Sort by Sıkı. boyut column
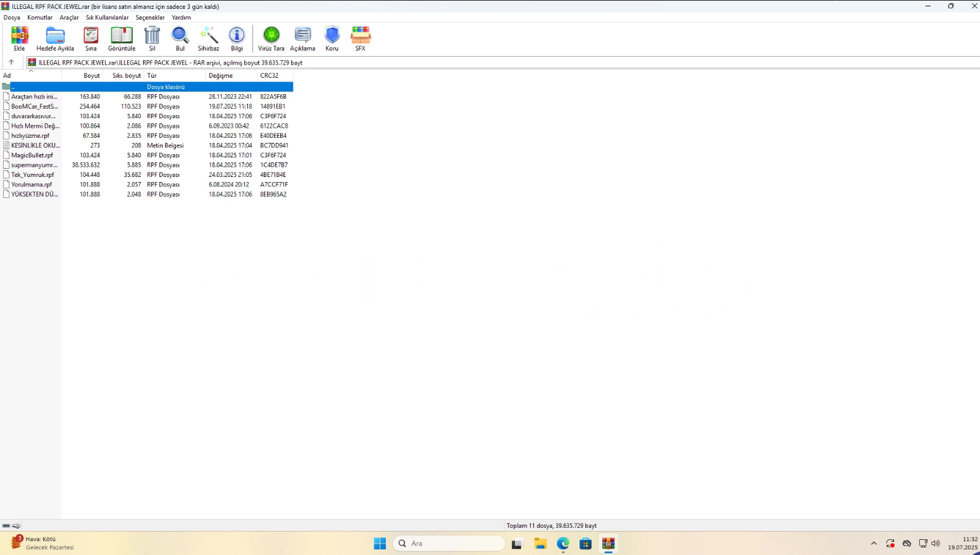This screenshot has height=555, width=980. 123,76
